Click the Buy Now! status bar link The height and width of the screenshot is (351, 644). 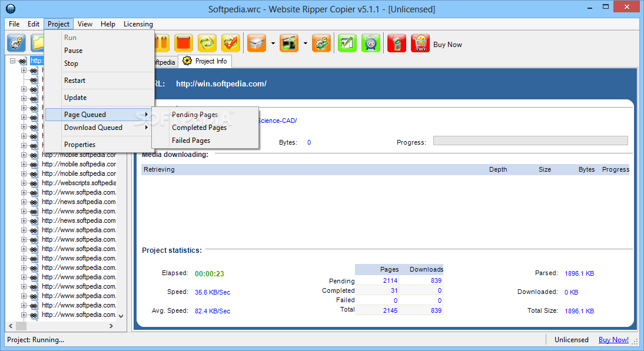[613, 340]
